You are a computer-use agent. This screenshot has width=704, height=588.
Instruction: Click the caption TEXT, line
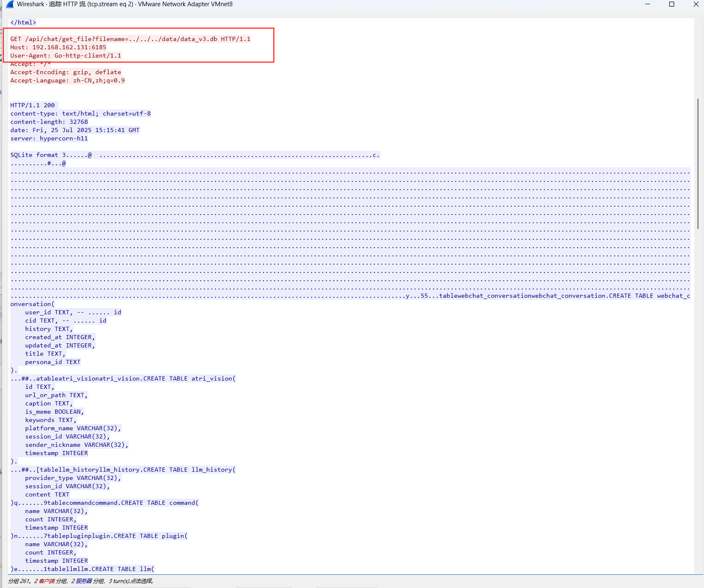point(49,403)
